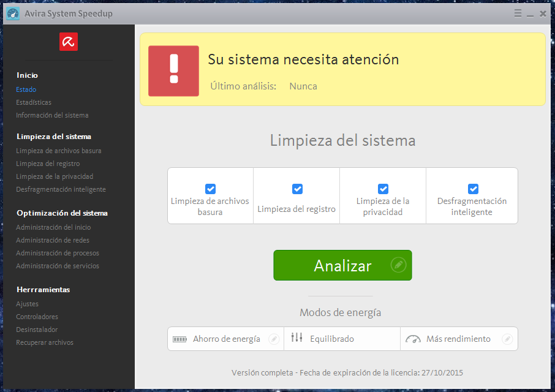Go to Limpieza del registro in sidebar
Image resolution: width=555 pixels, height=392 pixels.
[48, 164]
